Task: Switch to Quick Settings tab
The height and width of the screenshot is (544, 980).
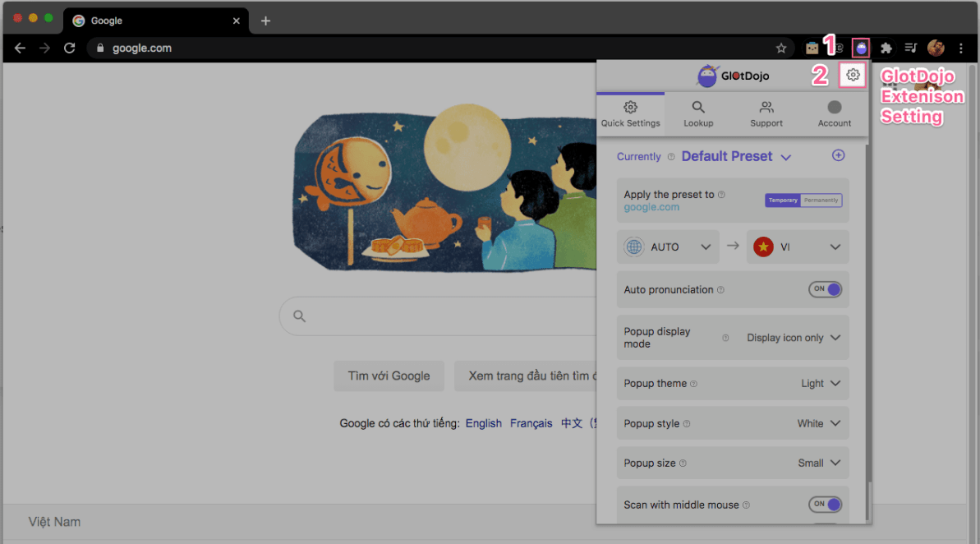Action: pyautogui.click(x=631, y=113)
